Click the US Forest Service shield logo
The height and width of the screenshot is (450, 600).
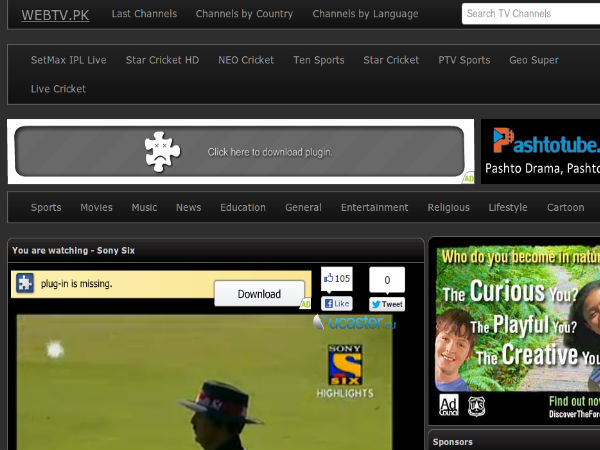tap(476, 406)
